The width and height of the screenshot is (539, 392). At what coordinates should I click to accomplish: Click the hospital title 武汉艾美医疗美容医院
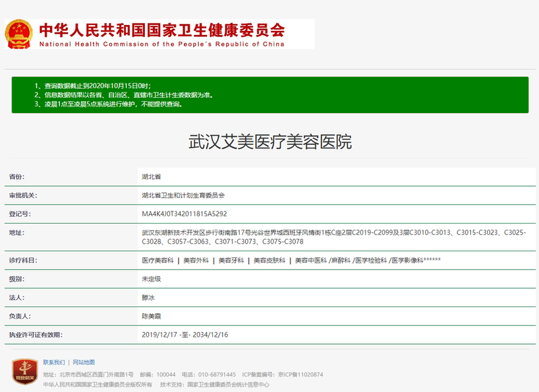269,142
